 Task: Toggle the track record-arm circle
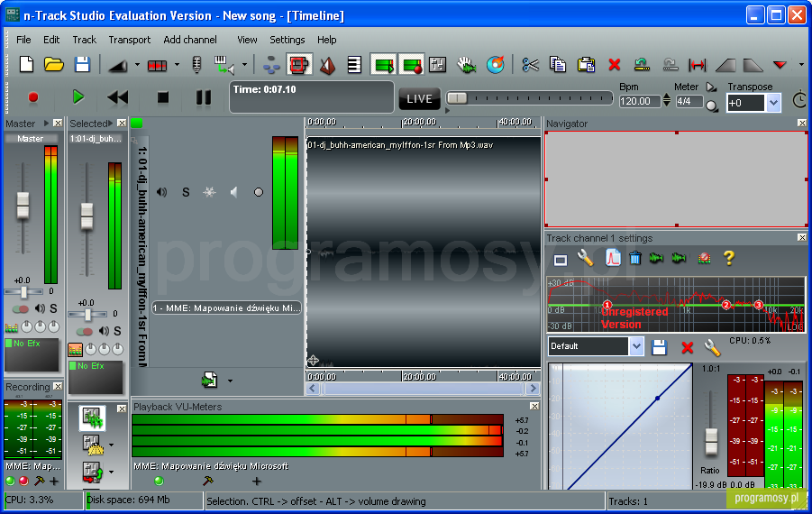[x=259, y=192]
